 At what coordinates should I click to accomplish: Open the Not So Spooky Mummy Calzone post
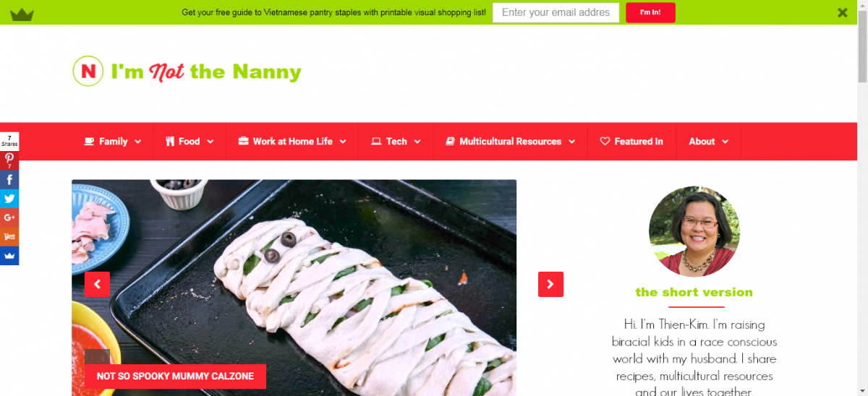[175, 376]
